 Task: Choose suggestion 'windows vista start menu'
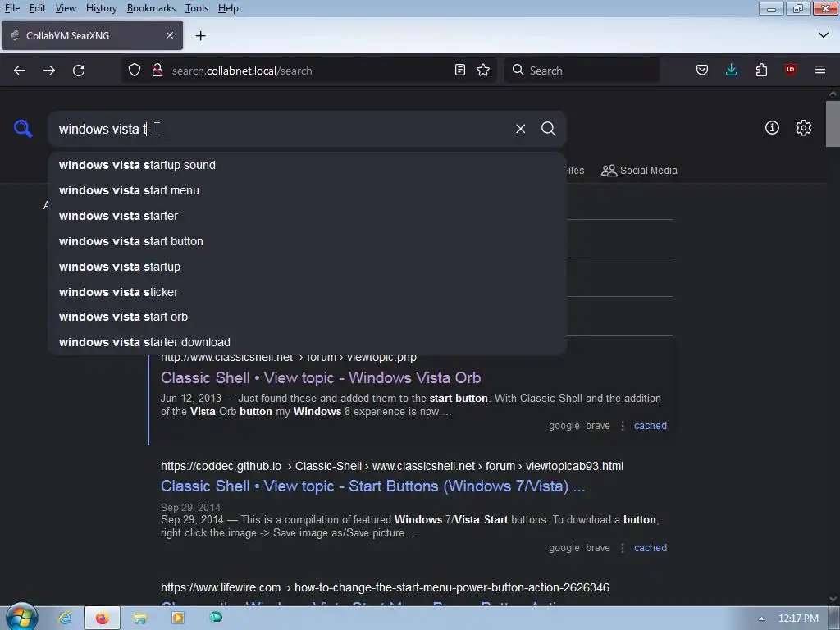tap(307, 190)
